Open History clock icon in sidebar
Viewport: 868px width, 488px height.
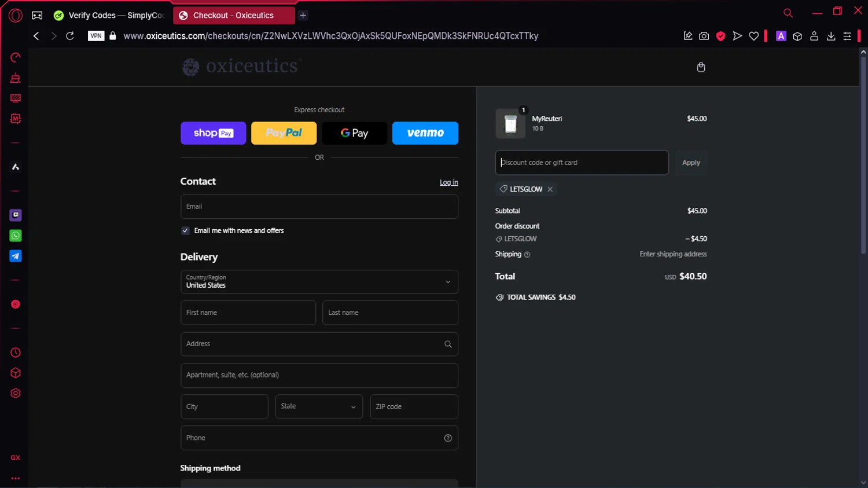click(x=16, y=353)
